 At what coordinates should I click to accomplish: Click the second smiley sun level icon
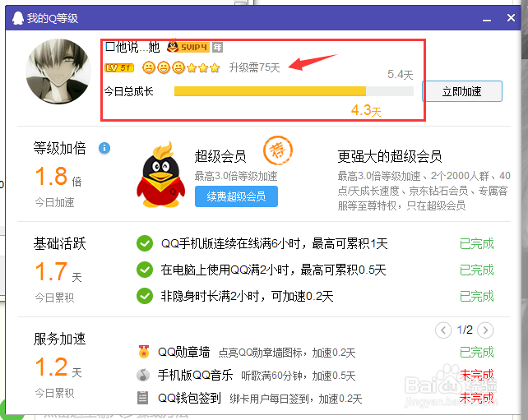(164, 67)
